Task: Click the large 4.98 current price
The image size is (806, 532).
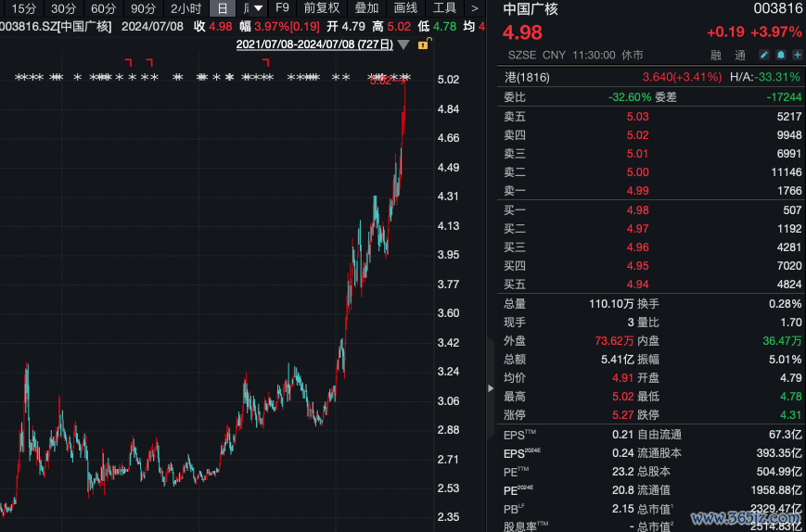Action: click(x=522, y=32)
